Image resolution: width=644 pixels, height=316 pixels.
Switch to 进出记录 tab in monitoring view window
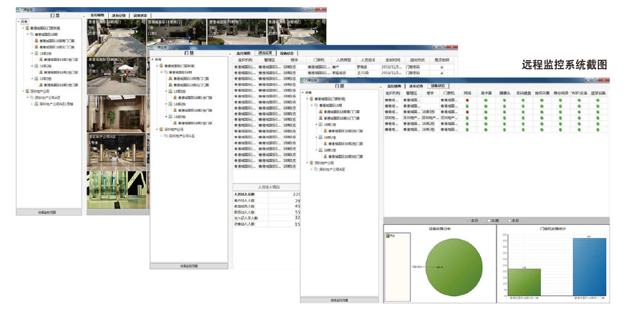[119, 15]
